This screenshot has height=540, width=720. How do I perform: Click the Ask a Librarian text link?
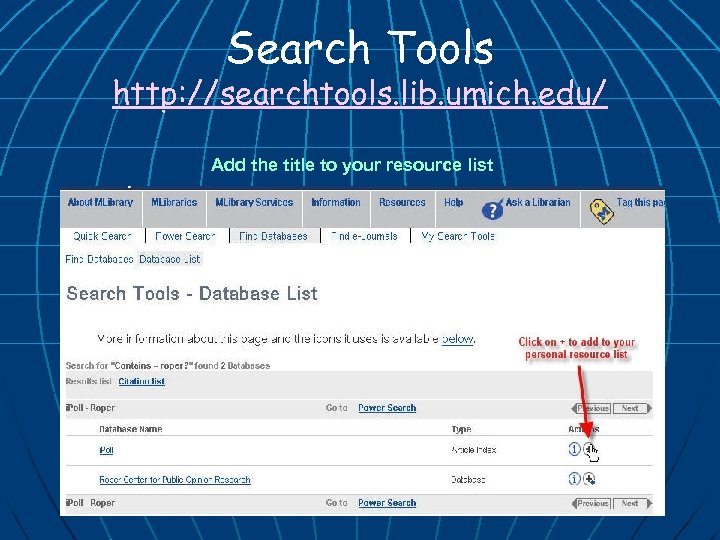click(x=538, y=202)
